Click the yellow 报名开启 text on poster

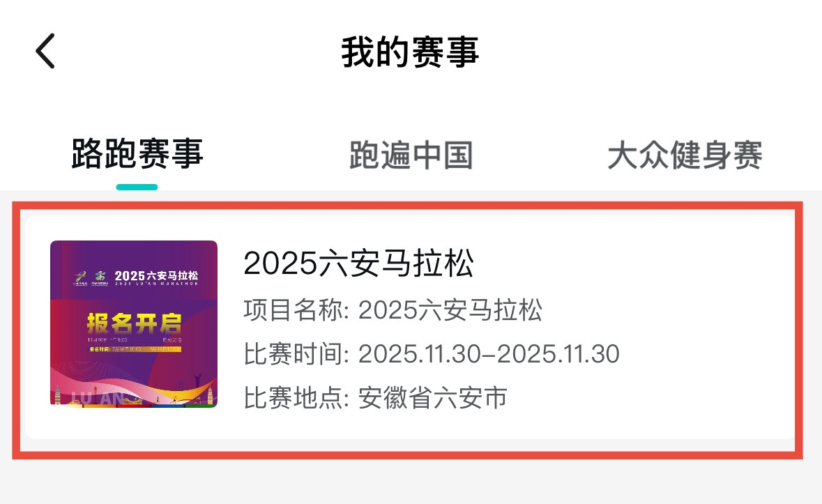pyautogui.click(x=134, y=323)
